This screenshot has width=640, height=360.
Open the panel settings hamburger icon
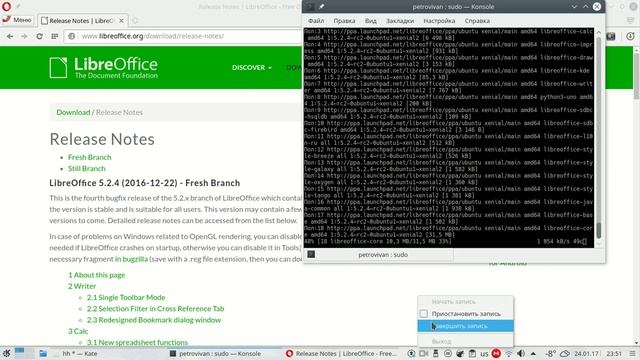pyautogui.click(x=633, y=353)
